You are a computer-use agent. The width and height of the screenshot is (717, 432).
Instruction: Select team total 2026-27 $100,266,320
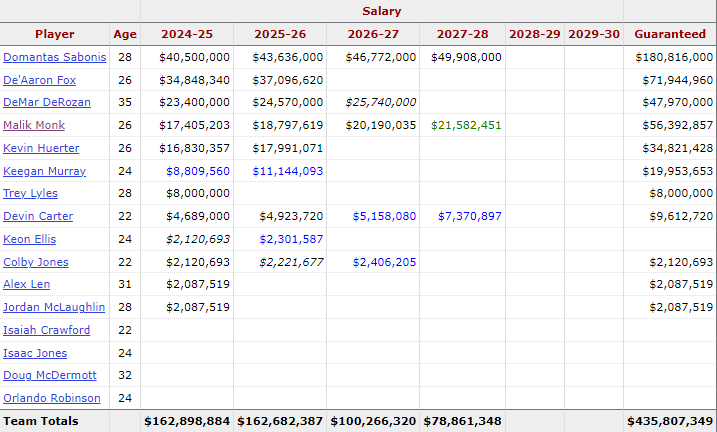[x=373, y=421]
